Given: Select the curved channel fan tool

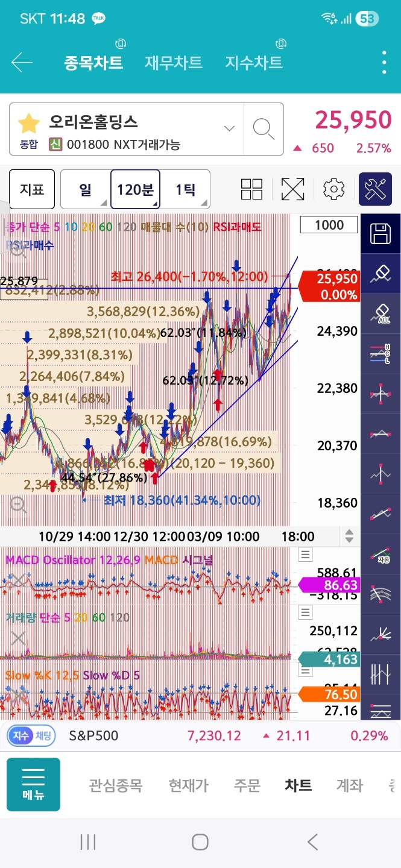Looking at the screenshot, I should coord(380,594).
